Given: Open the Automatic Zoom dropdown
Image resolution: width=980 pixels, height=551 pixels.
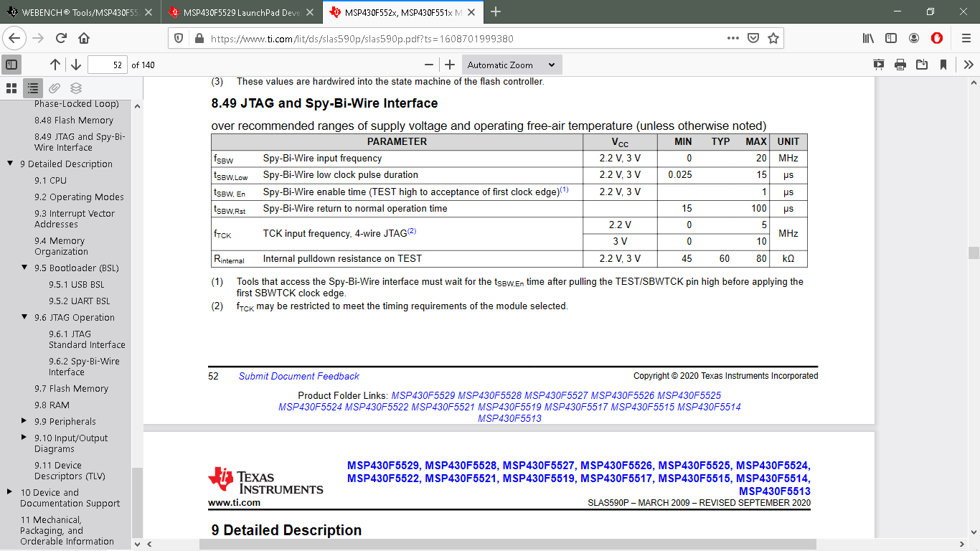Looking at the screenshot, I should click(x=512, y=65).
